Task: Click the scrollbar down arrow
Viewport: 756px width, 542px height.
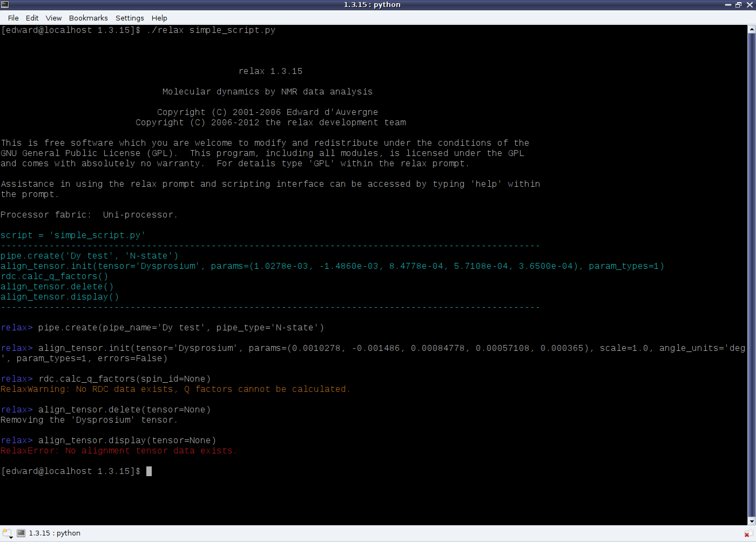Action: click(751, 521)
